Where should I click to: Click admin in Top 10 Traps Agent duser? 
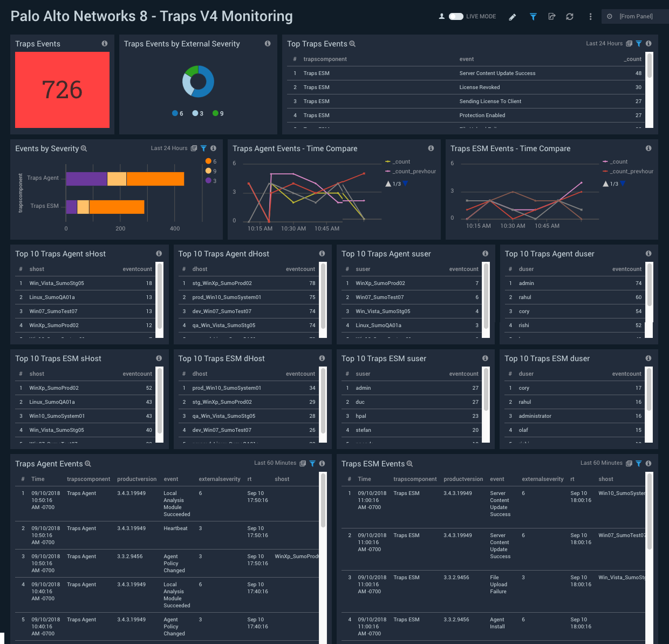pos(526,283)
